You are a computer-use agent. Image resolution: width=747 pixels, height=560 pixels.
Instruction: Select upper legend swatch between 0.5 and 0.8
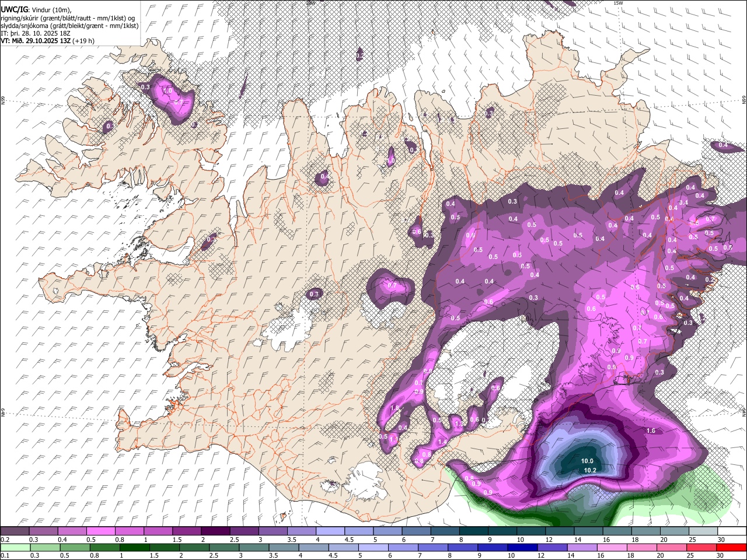[101, 531]
